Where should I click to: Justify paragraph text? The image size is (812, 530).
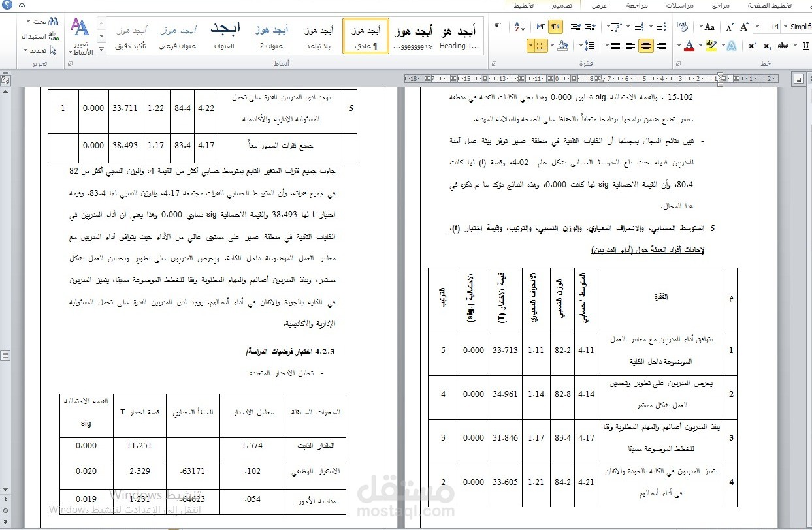[615, 46]
